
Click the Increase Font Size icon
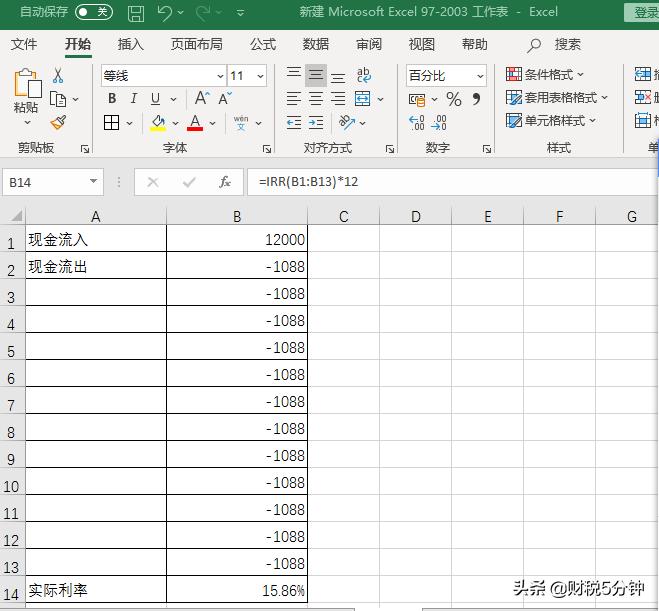tap(202, 99)
